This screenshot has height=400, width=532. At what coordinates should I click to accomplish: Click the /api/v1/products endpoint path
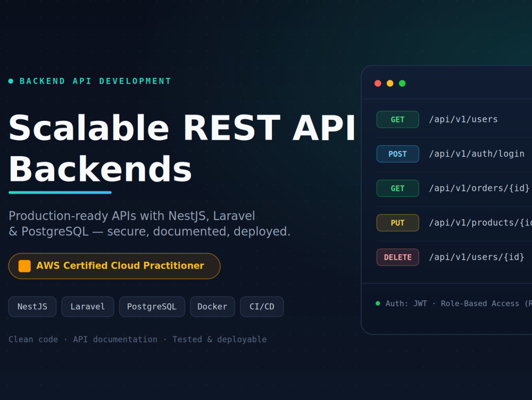480,223
